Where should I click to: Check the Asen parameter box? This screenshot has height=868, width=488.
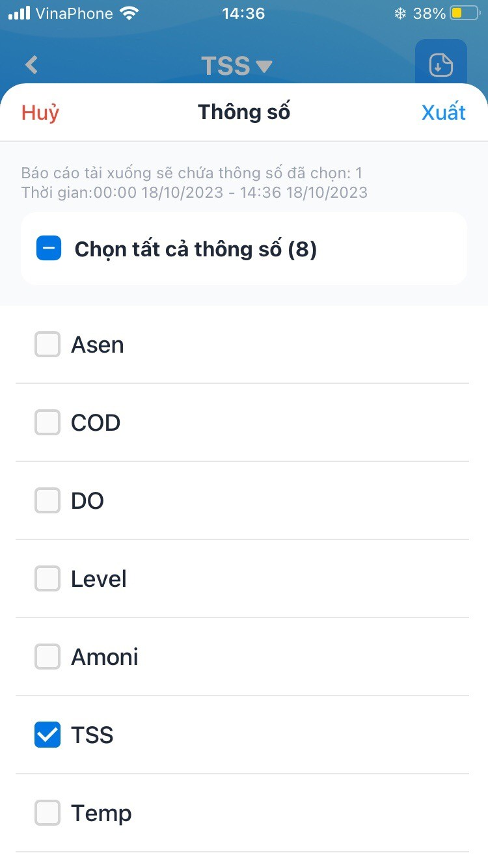click(x=47, y=344)
